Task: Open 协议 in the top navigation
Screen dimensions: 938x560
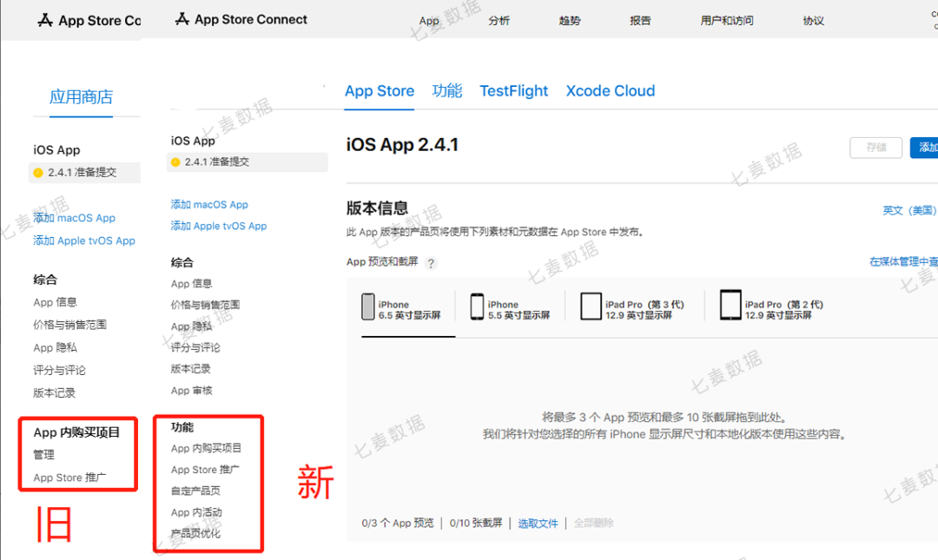Action: pyautogui.click(x=814, y=20)
